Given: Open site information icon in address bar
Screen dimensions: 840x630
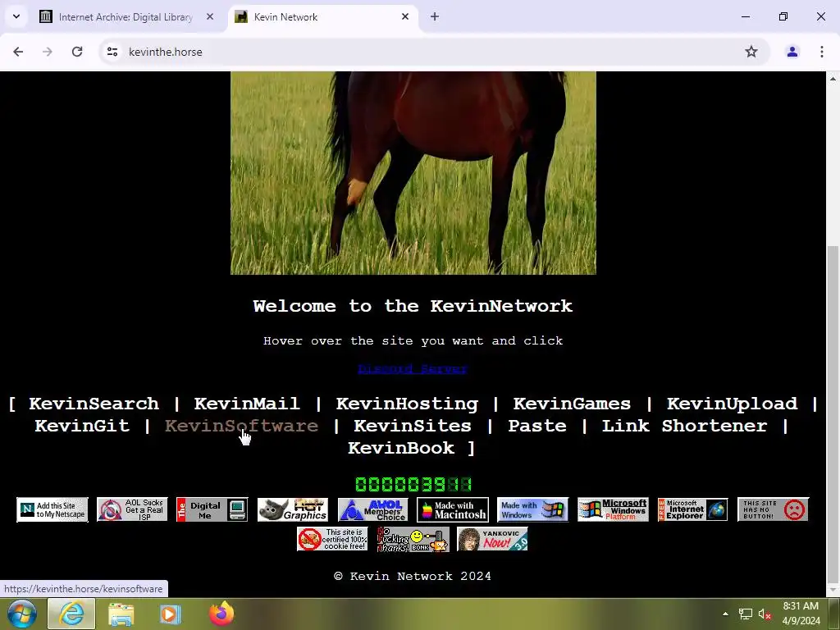Looking at the screenshot, I should tap(112, 52).
